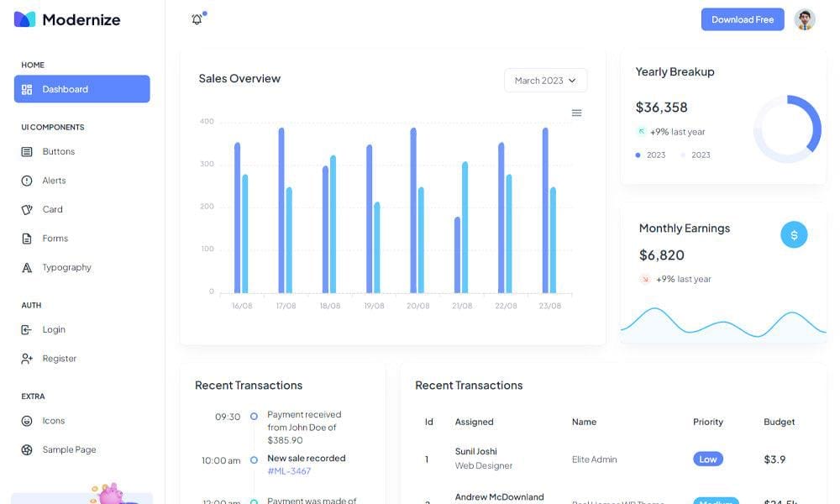Click the dollar icon on Monthly Earnings card

pos(794,234)
